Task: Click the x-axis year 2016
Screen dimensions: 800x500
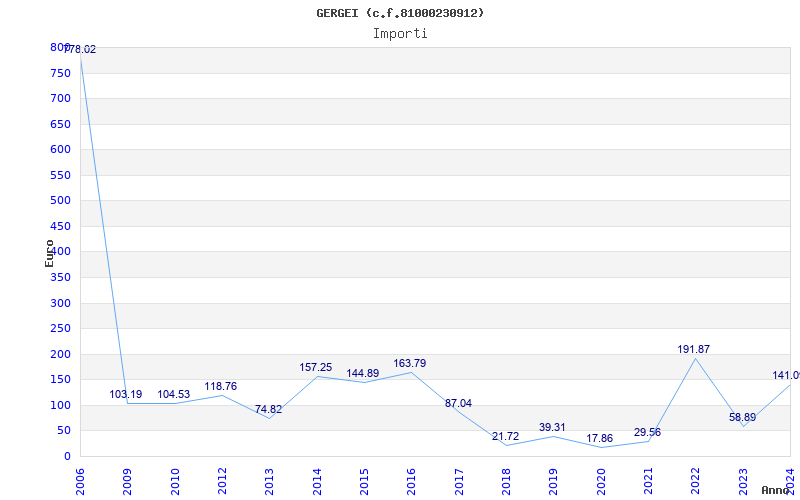Action: point(411,481)
